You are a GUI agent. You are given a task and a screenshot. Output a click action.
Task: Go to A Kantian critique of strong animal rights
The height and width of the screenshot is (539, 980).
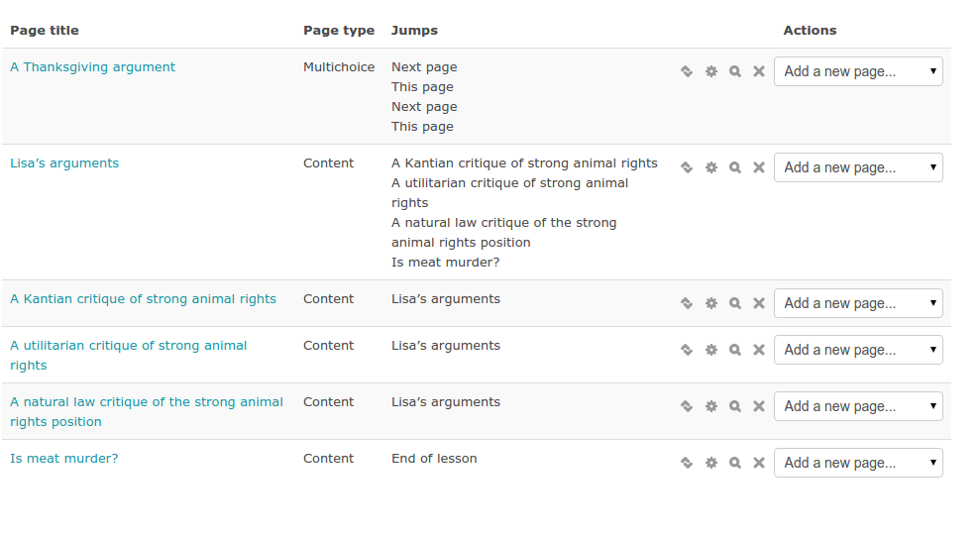coord(143,299)
